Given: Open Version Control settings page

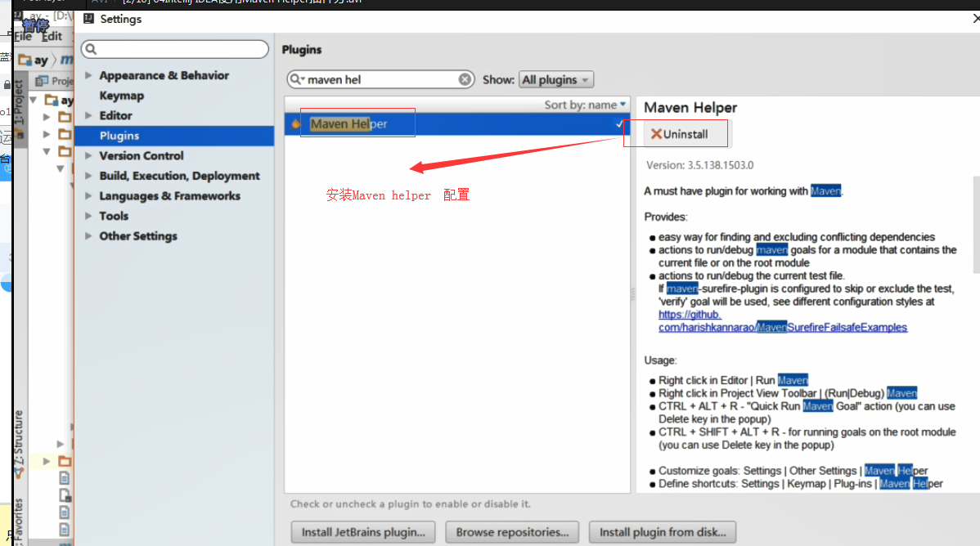Looking at the screenshot, I should click(142, 155).
